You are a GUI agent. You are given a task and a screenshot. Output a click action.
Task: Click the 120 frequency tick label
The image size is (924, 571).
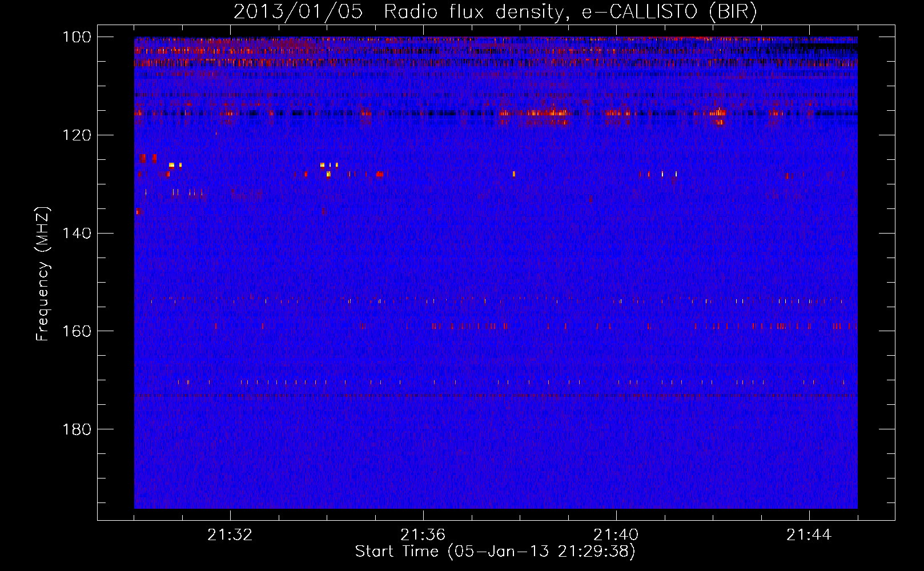[x=76, y=135]
